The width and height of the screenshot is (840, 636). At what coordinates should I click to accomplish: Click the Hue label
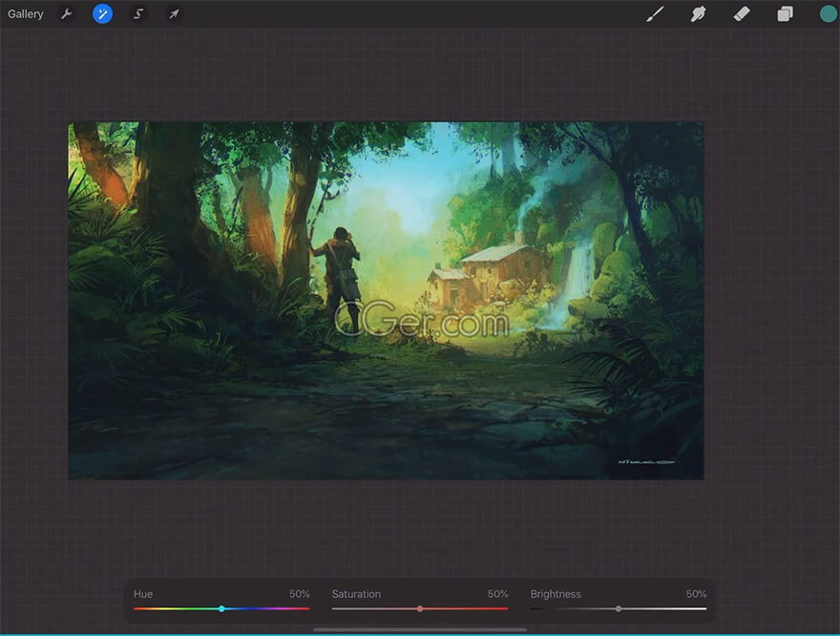pos(143,594)
